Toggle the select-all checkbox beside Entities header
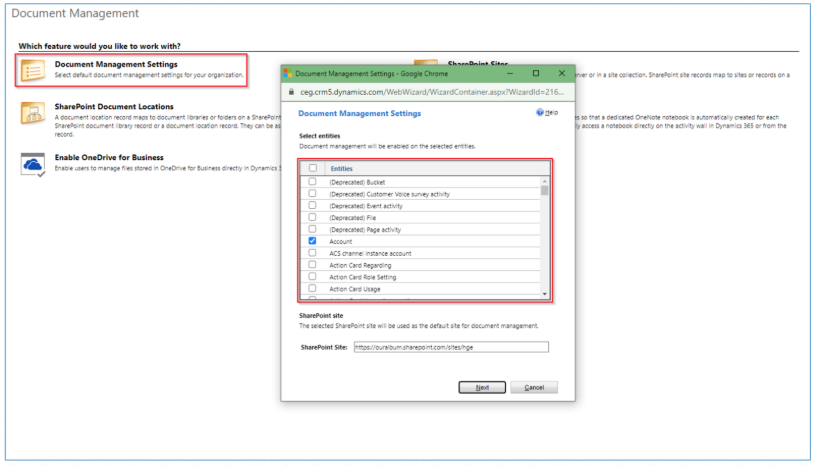 tap(313, 169)
